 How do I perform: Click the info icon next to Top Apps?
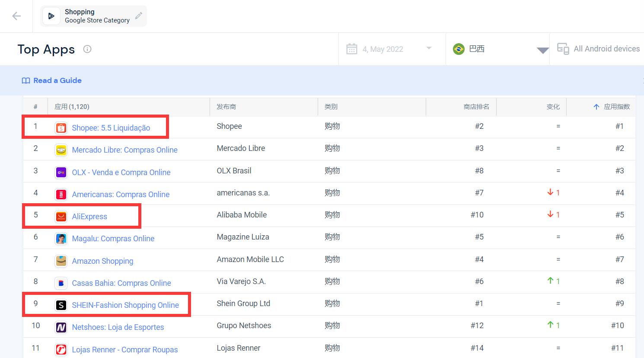87,49
